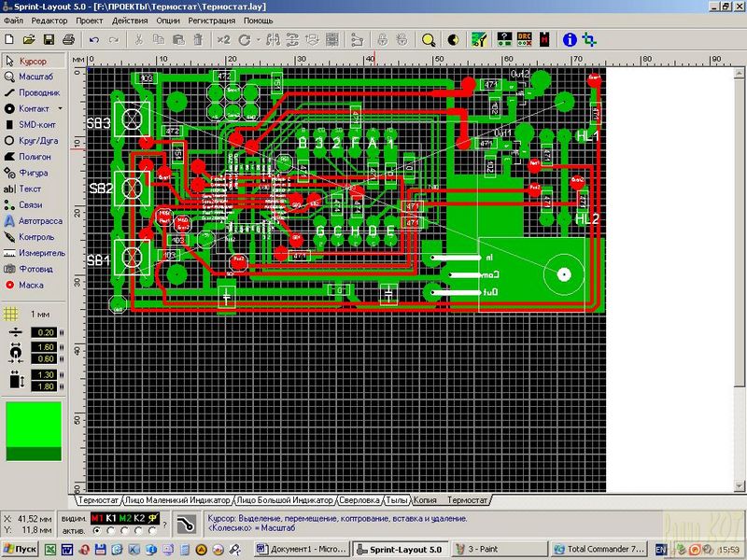Open the Файл menu
This screenshot has width=747, height=560.
tap(13, 21)
